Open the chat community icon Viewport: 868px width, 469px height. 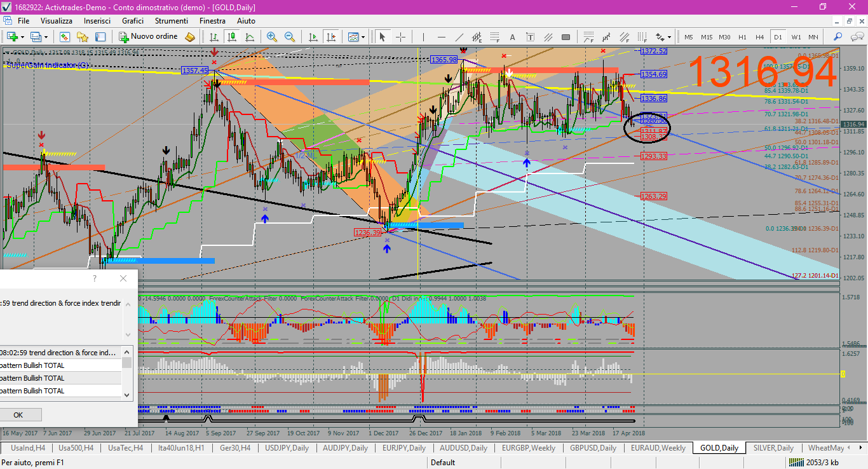pos(856,37)
